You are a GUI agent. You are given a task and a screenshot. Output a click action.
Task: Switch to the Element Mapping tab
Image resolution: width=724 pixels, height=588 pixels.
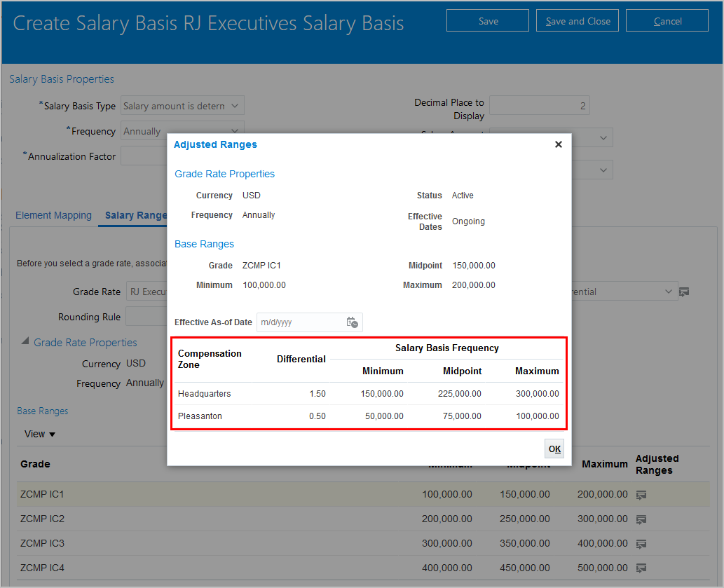[x=53, y=215]
